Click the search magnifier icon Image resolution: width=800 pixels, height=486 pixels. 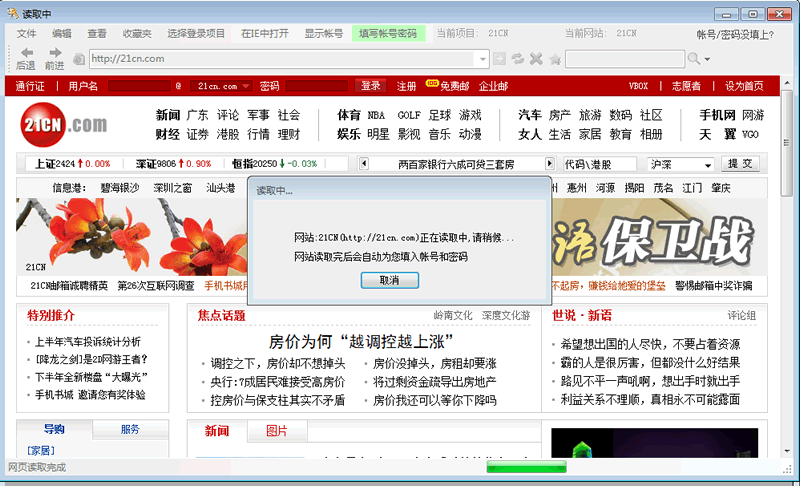click(x=693, y=59)
